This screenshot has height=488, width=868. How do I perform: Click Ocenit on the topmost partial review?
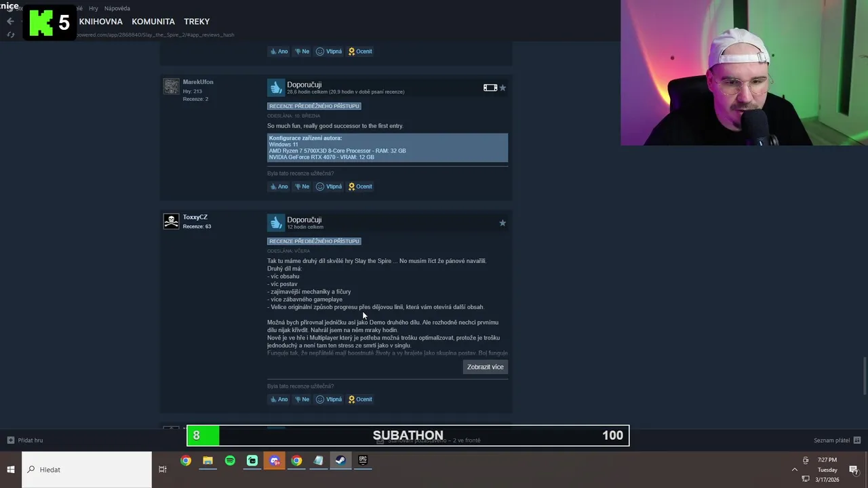(360, 52)
